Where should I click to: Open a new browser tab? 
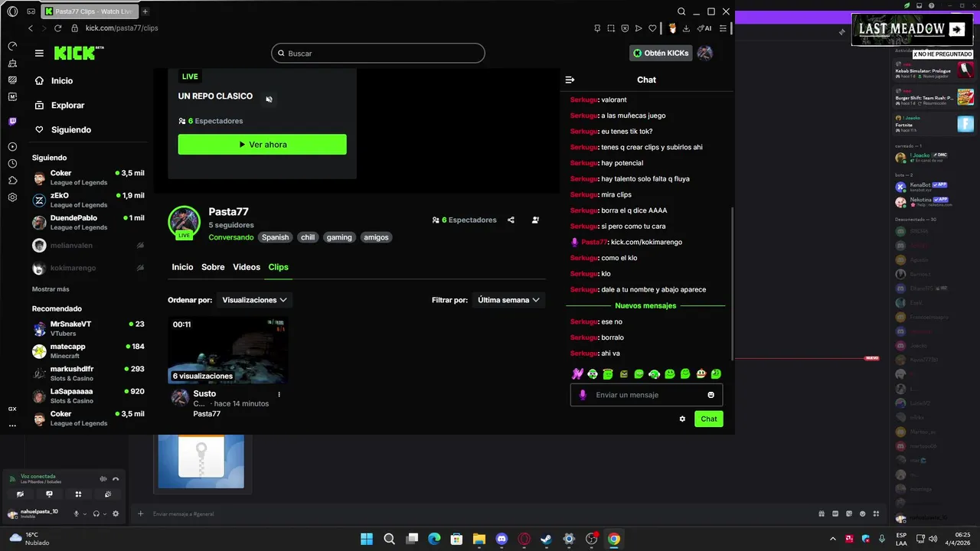(x=145, y=11)
